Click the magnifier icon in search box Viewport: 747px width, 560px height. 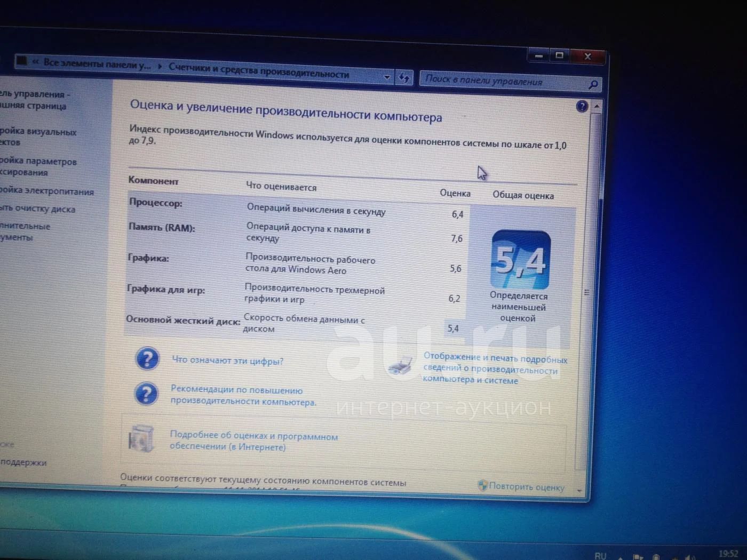(x=593, y=84)
